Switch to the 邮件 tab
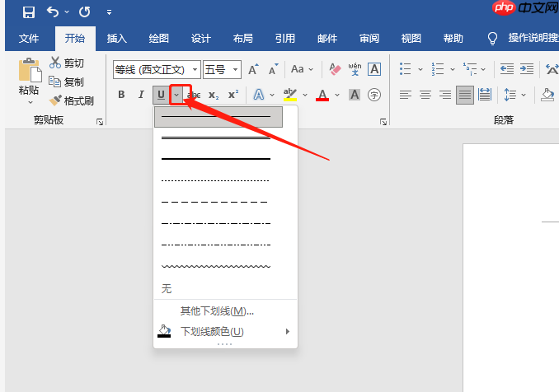The width and height of the screenshot is (559, 392). click(327, 38)
